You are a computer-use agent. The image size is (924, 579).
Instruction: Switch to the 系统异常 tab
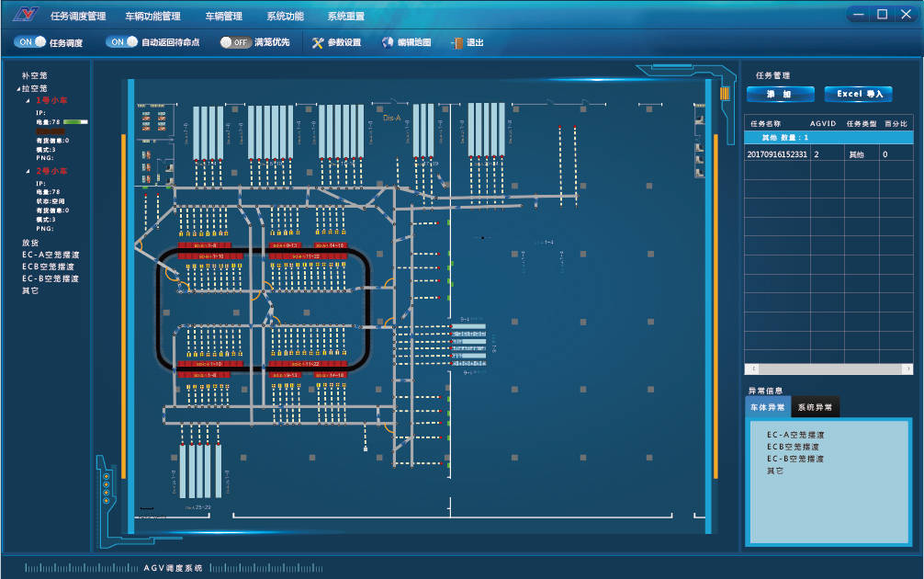(x=816, y=407)
